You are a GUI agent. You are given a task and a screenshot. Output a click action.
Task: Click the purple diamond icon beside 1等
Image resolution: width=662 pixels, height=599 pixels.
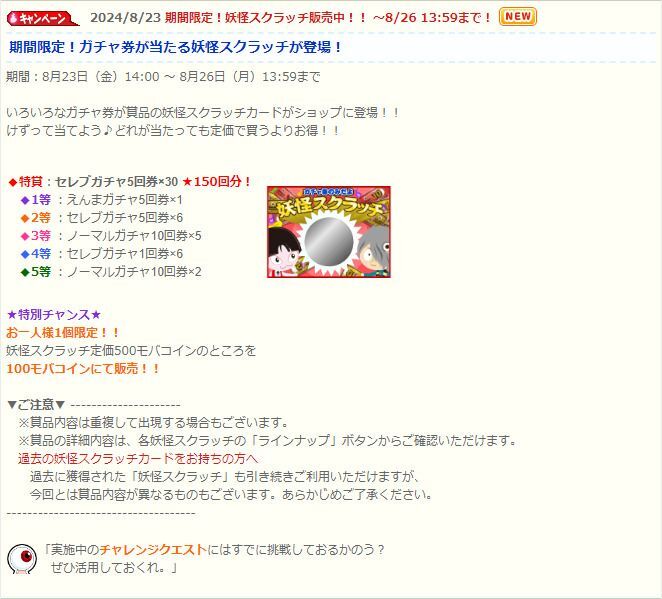click(x=25, y=200)
